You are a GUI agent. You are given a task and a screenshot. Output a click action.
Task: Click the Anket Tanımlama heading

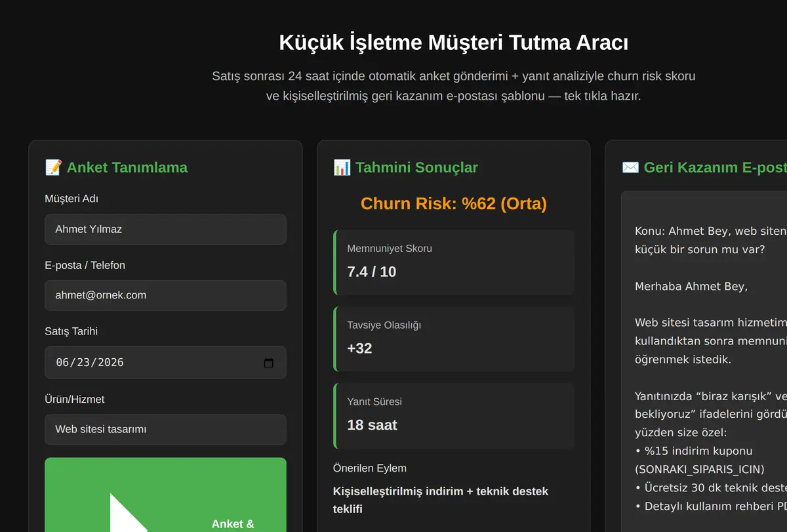click(127, 167)
